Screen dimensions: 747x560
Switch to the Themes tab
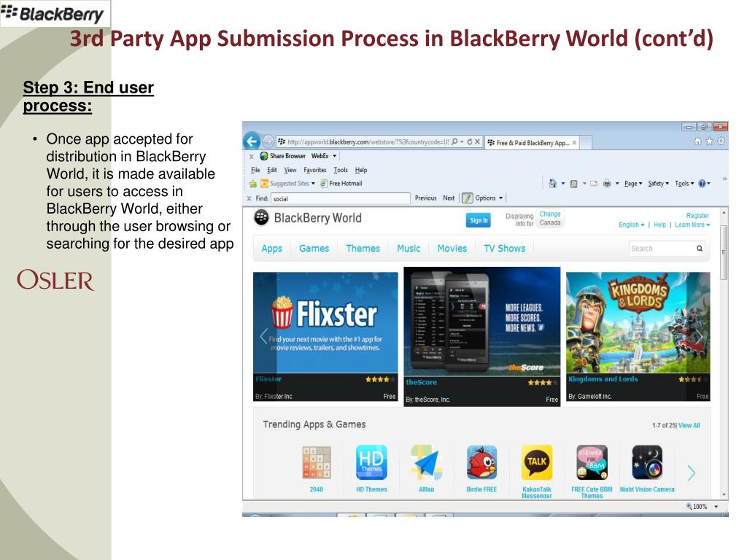(x=363, y=249)
